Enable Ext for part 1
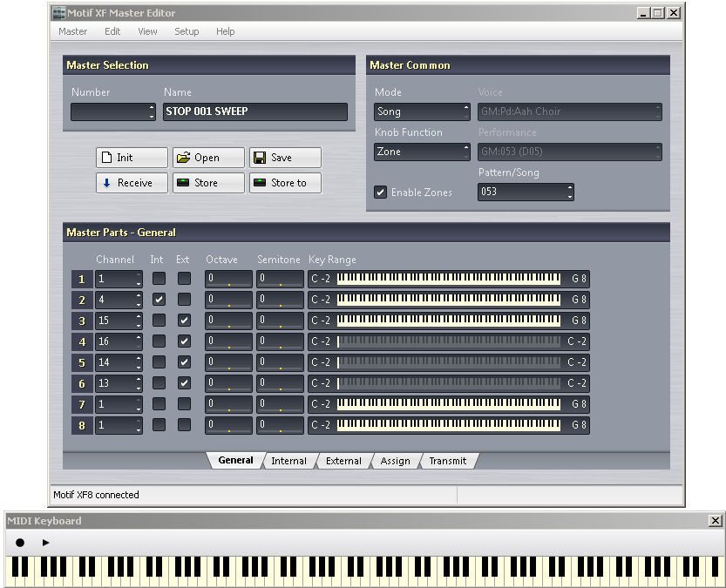This screenshot has width=726, height=588. [x=184, y=279]
